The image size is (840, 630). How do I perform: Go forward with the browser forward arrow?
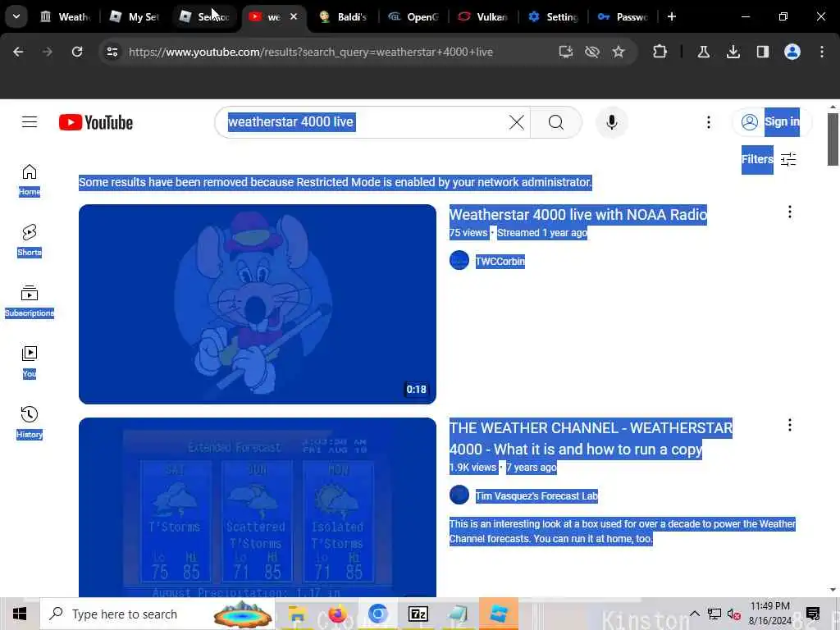47,52
